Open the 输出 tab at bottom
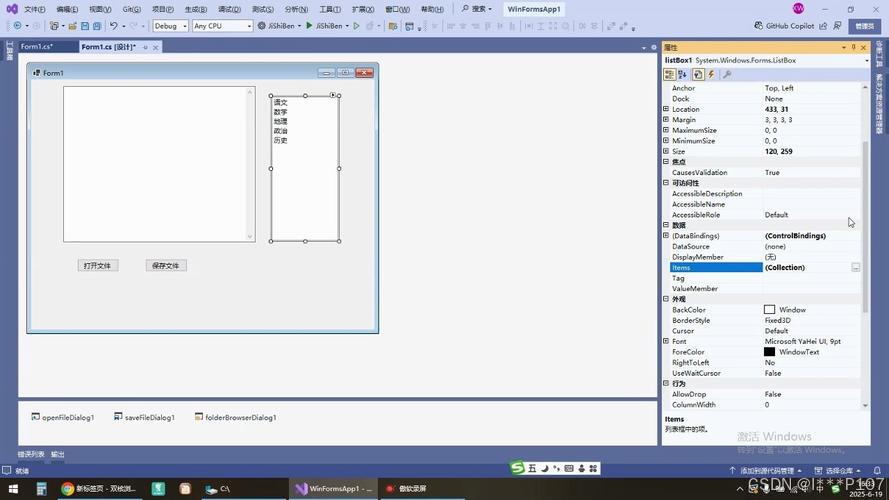The width and height of the screenshot is (889, 500). pyautogui.click(x=58, y=454)
